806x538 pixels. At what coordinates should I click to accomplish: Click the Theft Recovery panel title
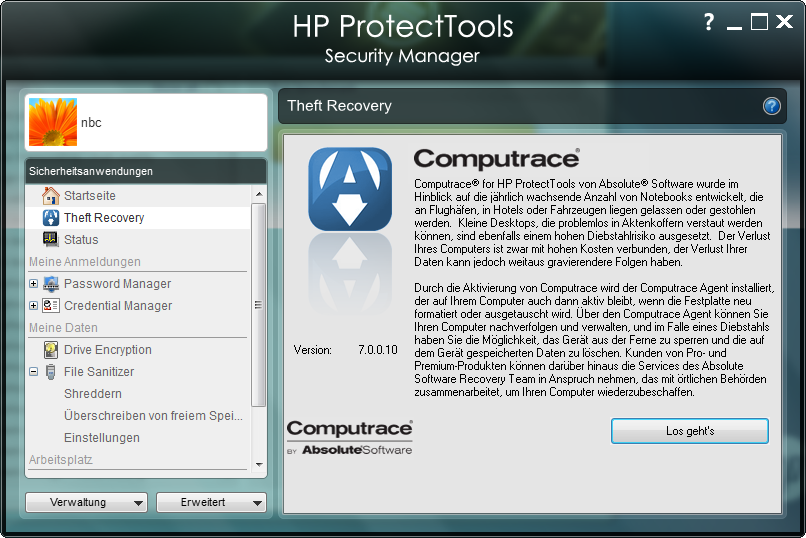(339, 106)
